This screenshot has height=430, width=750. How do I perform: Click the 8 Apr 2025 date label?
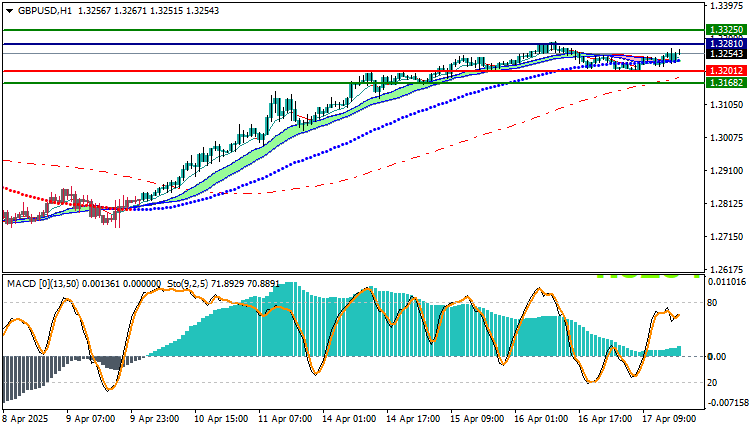click(26, 419)
